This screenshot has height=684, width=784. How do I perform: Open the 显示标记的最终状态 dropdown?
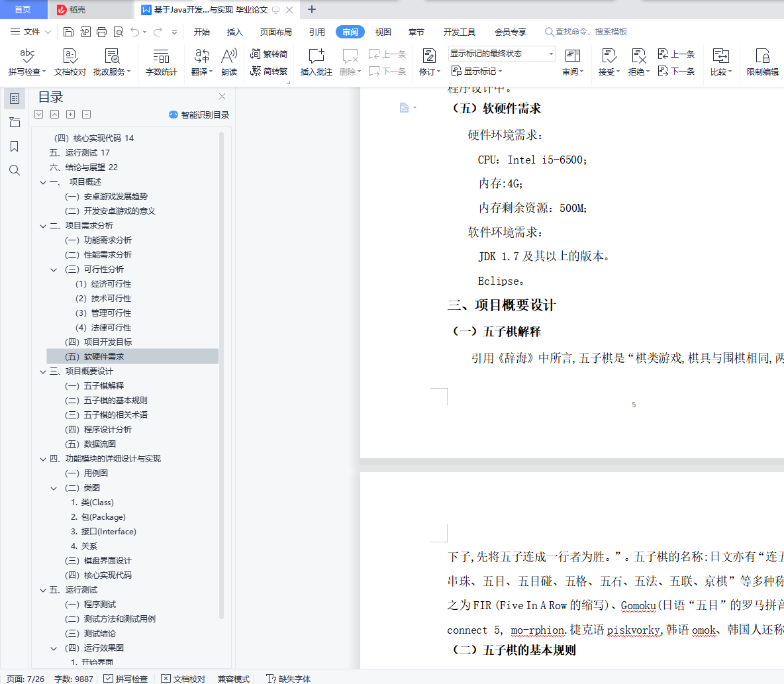click(x=501, y=54)
